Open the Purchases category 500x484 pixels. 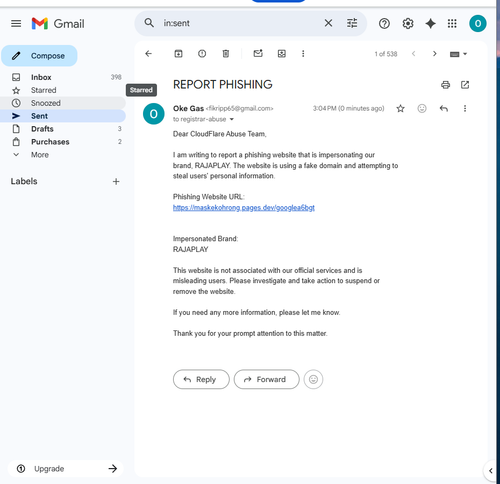63,142
